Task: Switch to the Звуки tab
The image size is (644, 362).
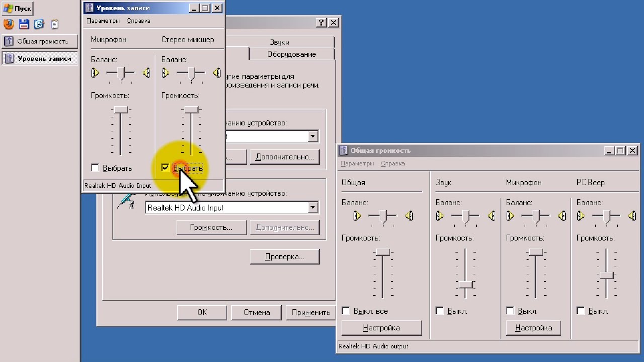Action: point(279,42)
